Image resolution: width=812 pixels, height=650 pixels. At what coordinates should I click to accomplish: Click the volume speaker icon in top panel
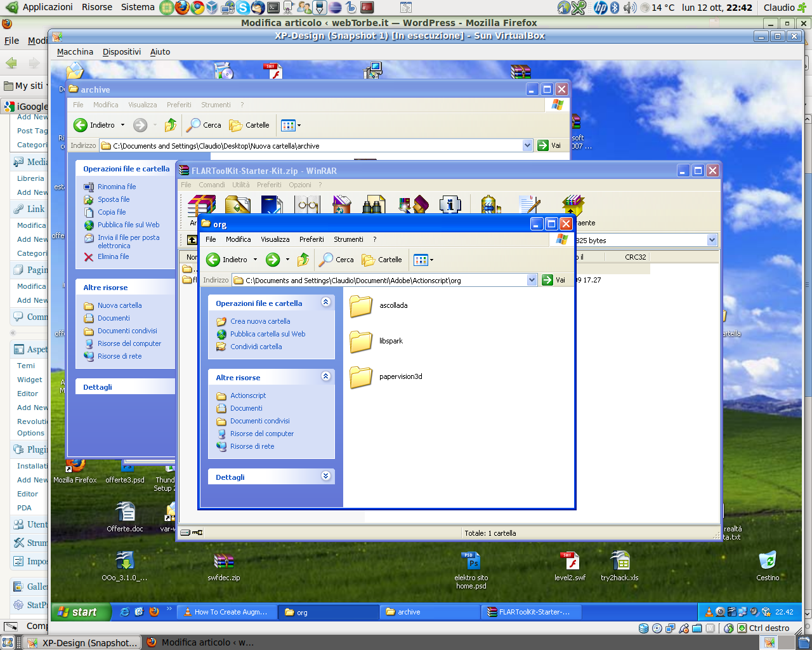pos(629,8)
